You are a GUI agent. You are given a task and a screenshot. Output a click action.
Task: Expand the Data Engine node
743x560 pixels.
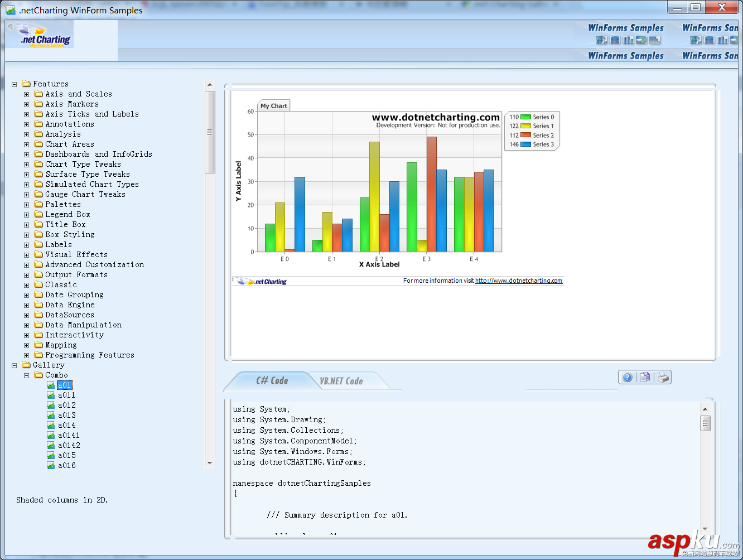click(26, 305)
